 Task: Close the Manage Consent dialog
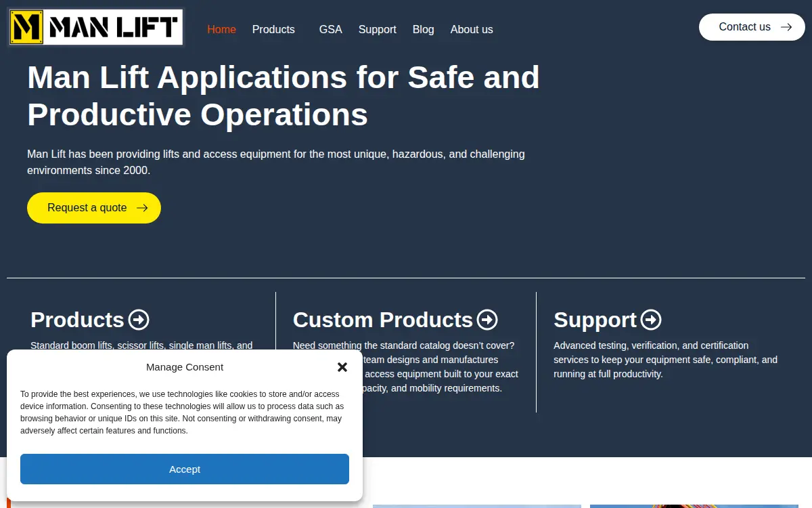tap(342, 367)
